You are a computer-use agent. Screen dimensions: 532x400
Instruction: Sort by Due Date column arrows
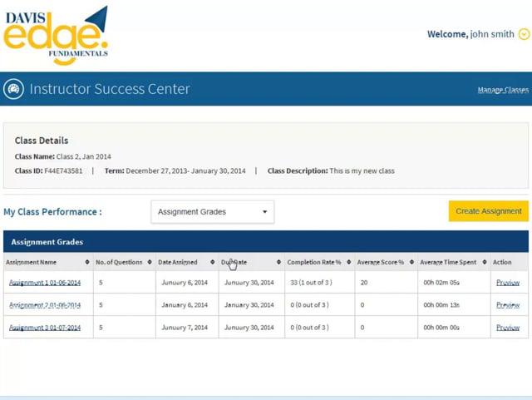[278, 262]
